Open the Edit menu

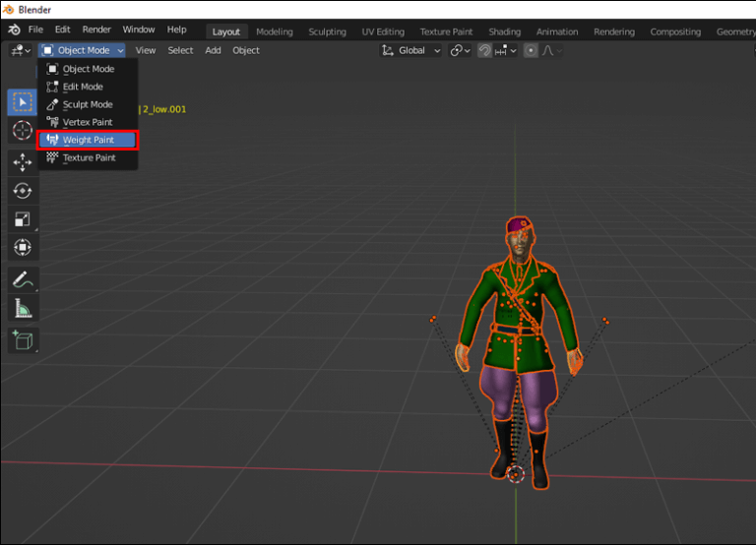[63, 30]
